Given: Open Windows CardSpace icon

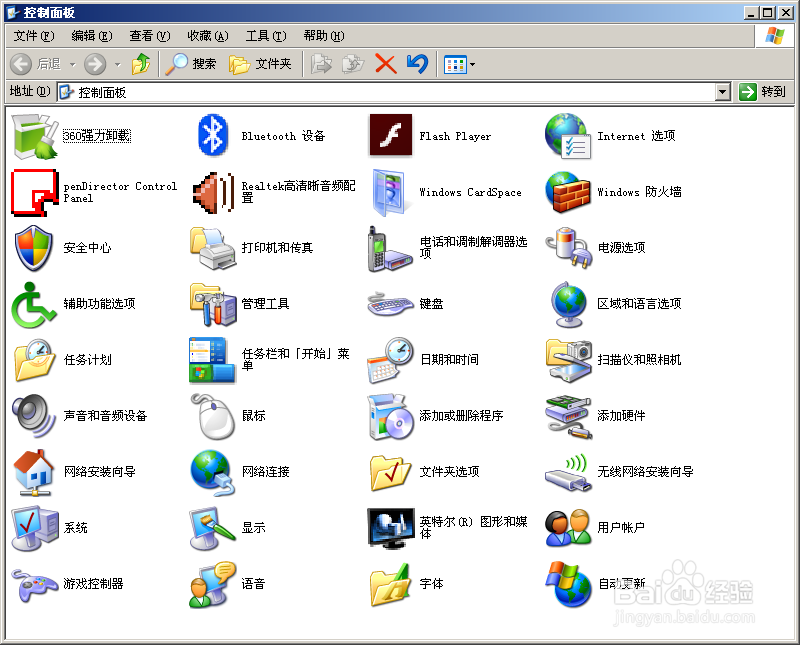Looking at the screenshot, I should pyautogui.click(x=389, y=192).
